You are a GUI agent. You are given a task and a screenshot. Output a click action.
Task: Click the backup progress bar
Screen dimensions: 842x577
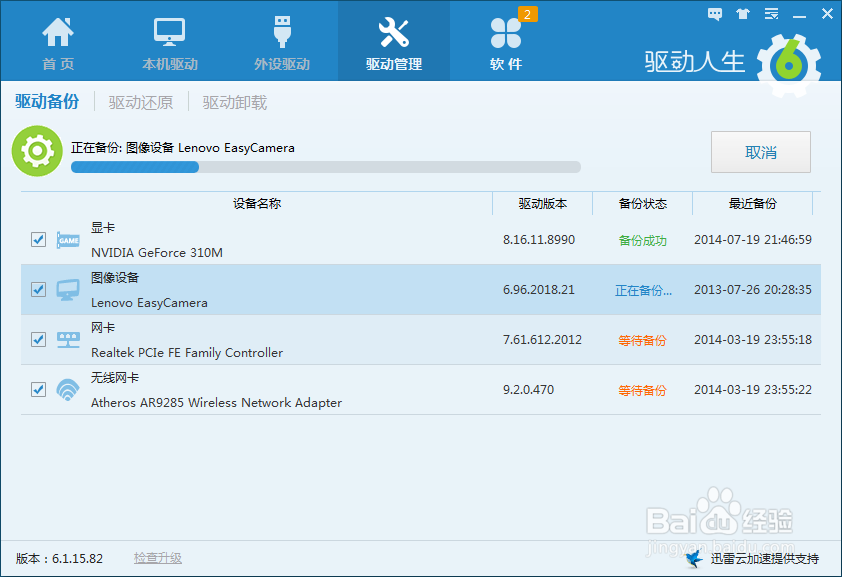325,167
